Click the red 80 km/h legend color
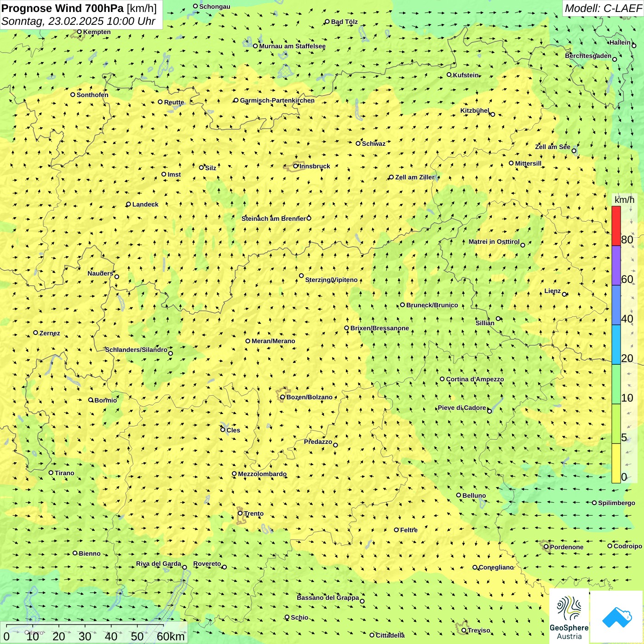This screenshot has height=644, width=644. (616, 226)
